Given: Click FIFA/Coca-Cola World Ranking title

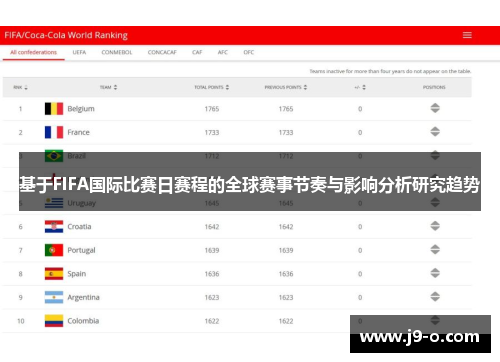Looking at the screenshot, I should 66,35.
